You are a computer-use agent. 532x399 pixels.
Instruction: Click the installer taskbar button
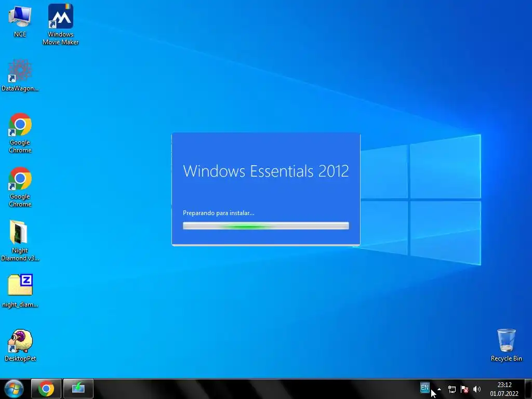point(78,389)
